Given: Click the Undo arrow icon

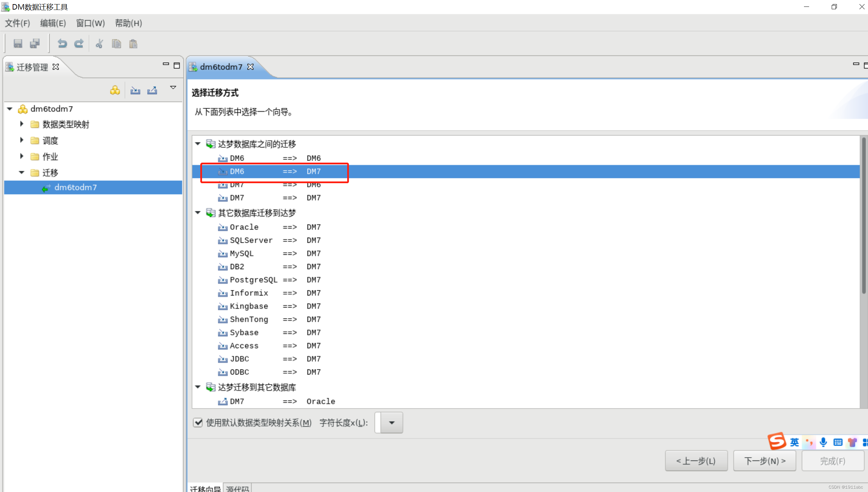Looking at the screenshot, I should [62, 43].
